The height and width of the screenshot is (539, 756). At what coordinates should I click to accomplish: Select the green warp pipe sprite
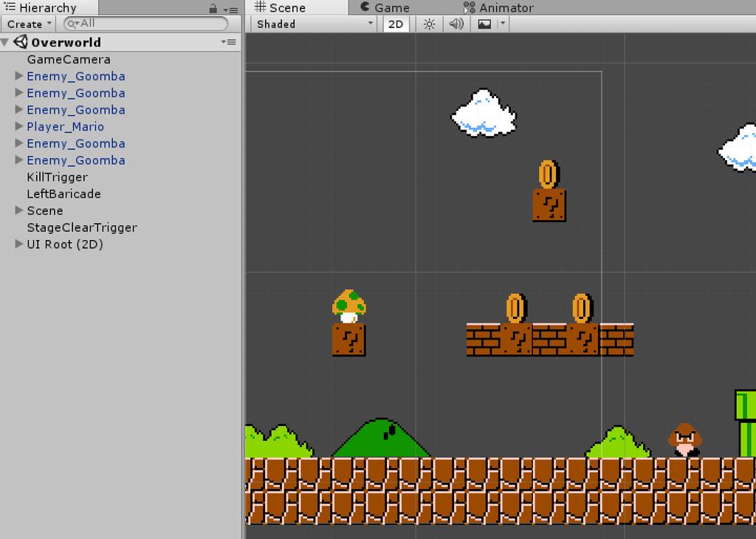(746, 423)
